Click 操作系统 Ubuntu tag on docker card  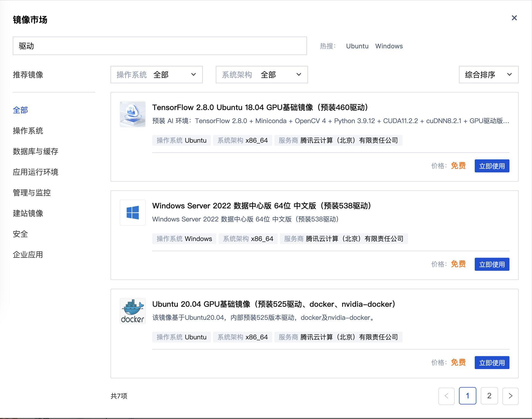[182, 337]
